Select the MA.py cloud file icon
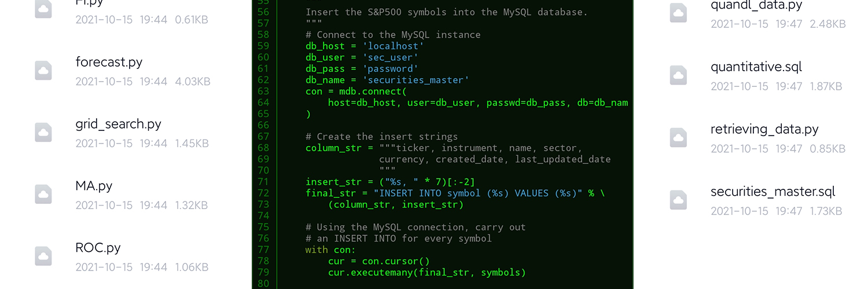 [43, 195]
